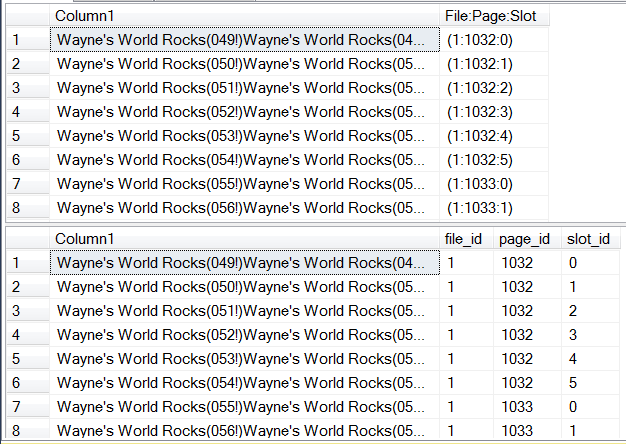Select the Rocks(051!) cell in the top grid
Screen dimensions: 626x444
(x=244, y=88)
